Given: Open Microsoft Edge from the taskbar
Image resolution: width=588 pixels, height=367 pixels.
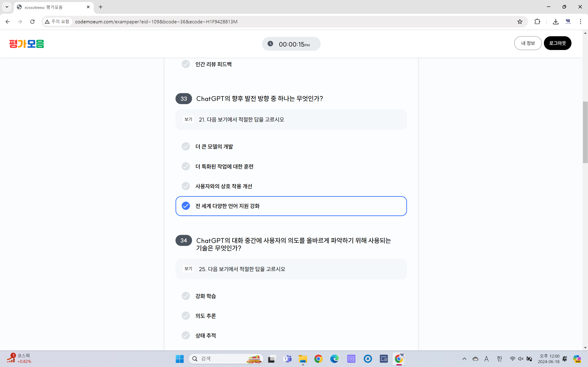Looking at the screenshot, I should pyautogui.click(x=334, y=359).
